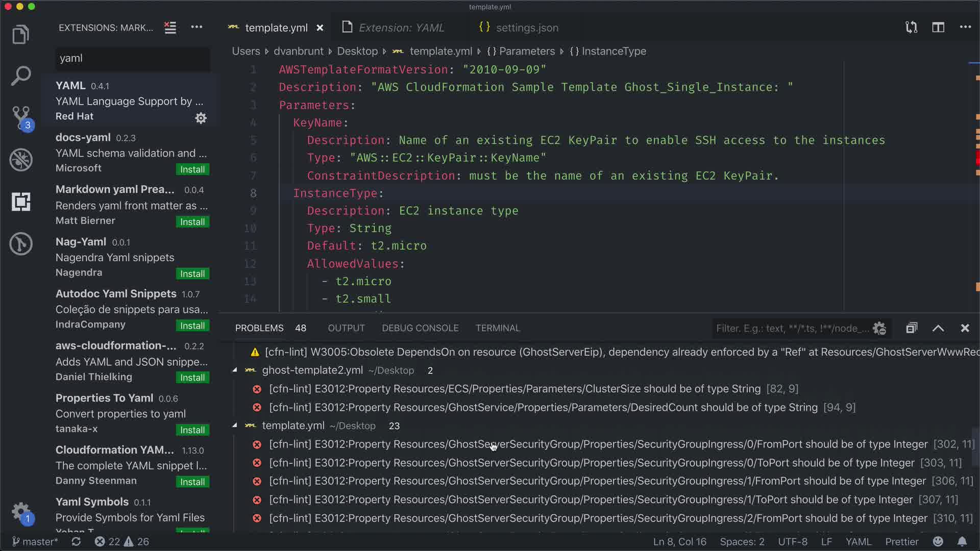Collapse ghost-template2.yml problems group
The width and height of the screenshot is (980, 551).
coord(235,370)
